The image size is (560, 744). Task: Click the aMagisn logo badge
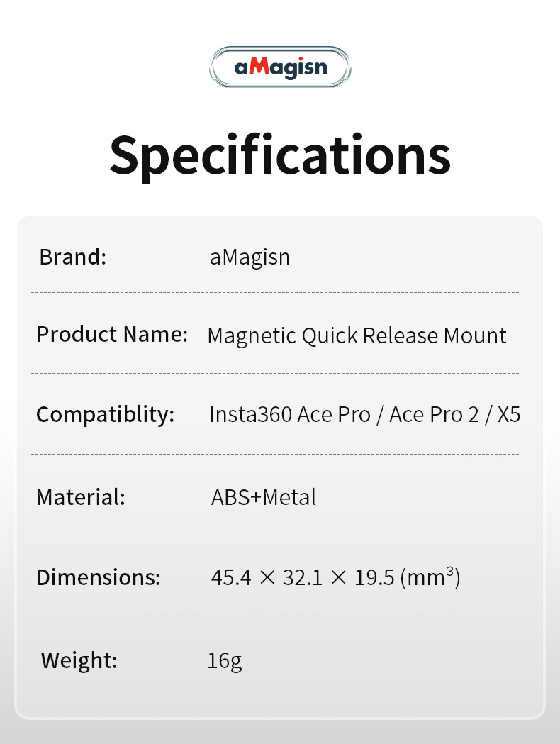click(x=281, y=67)
